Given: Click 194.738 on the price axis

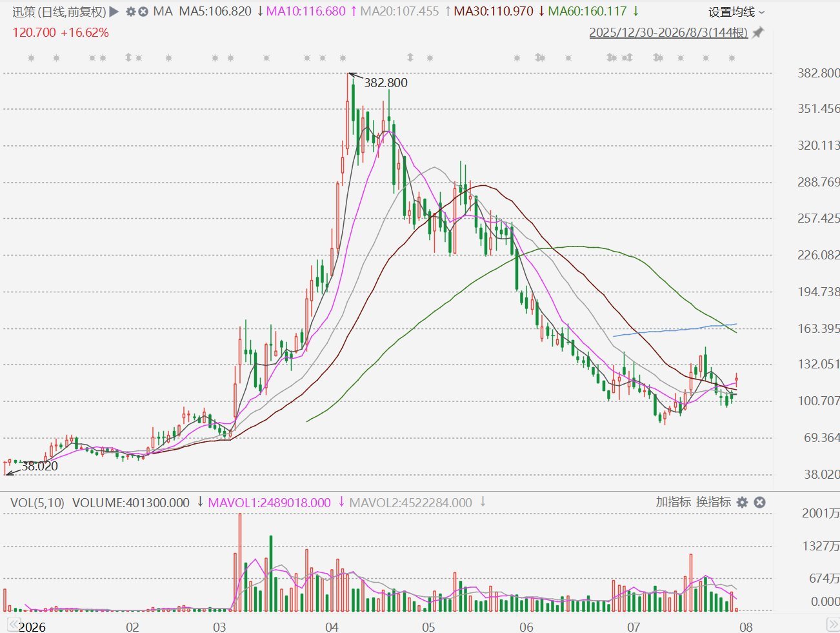Looking at the screenshot, I should pos(819,292).
